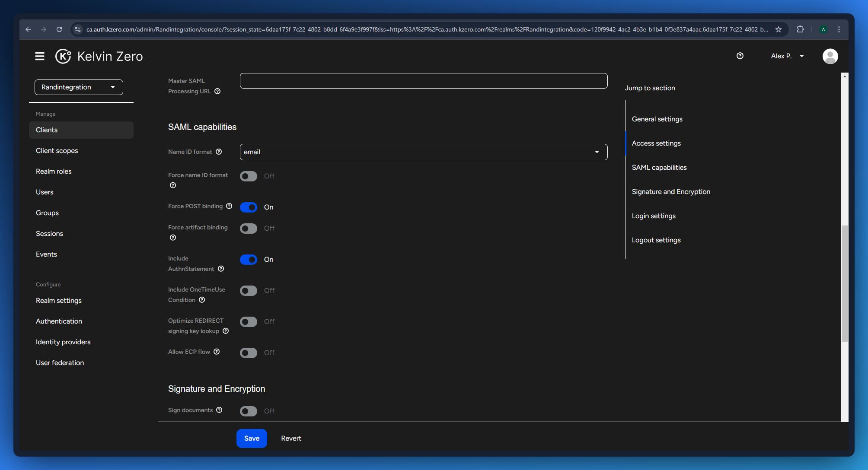Click the user avatar icon
This screenshot has width=868, height=470.
click(x=830, y=56)
